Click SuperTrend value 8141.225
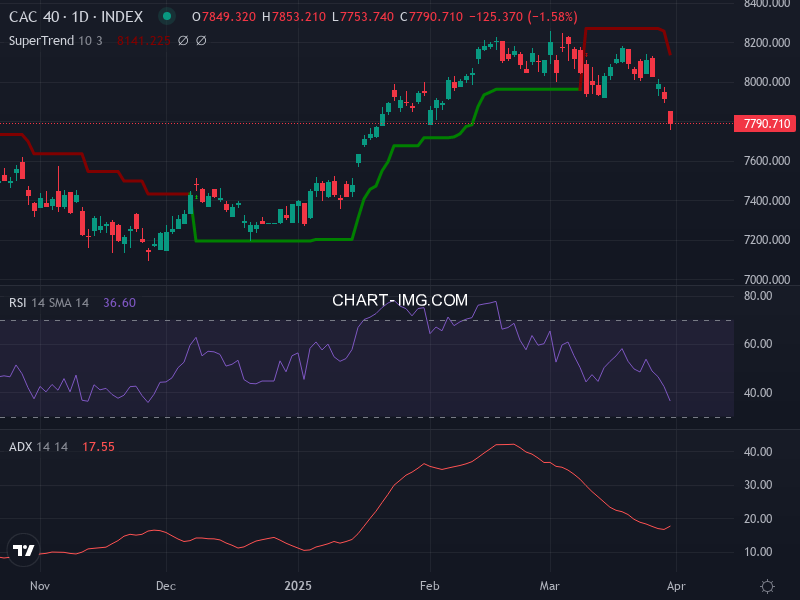The image size is (800, 600). coord(144,41)
